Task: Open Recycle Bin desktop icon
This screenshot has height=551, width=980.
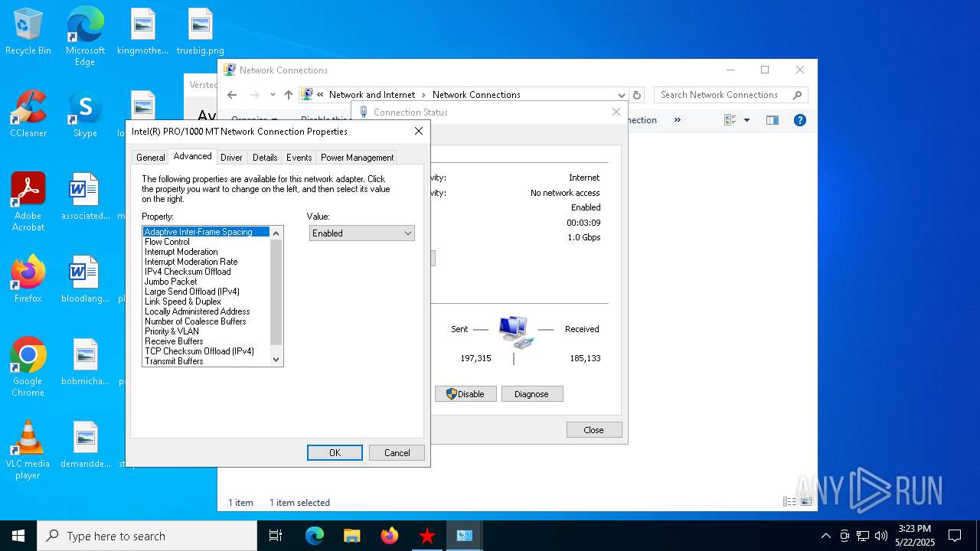Action: click(28, 32)
